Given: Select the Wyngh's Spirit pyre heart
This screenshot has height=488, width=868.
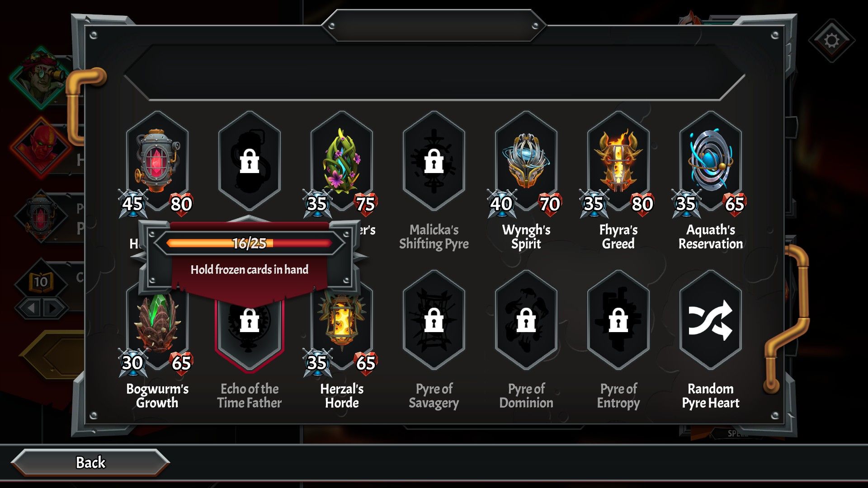Looking at the screenshot, I should point(526,161).
